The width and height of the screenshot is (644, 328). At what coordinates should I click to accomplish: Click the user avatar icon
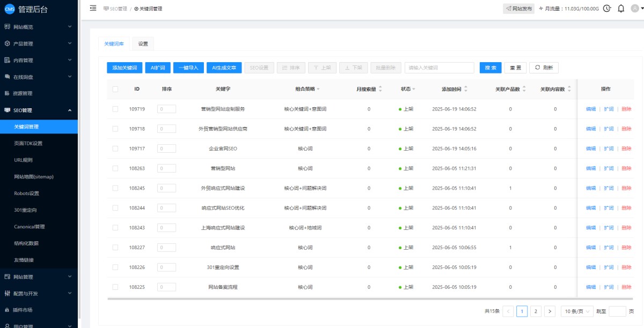[x=635, y=9]
